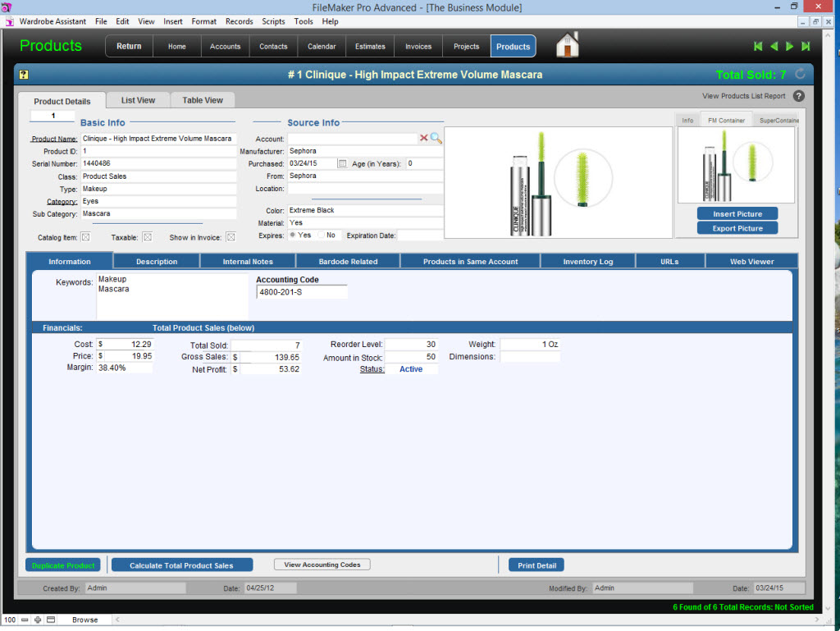Click the refresh icon beside Total Sold
840x631 pixels.
tap(800, 74)
